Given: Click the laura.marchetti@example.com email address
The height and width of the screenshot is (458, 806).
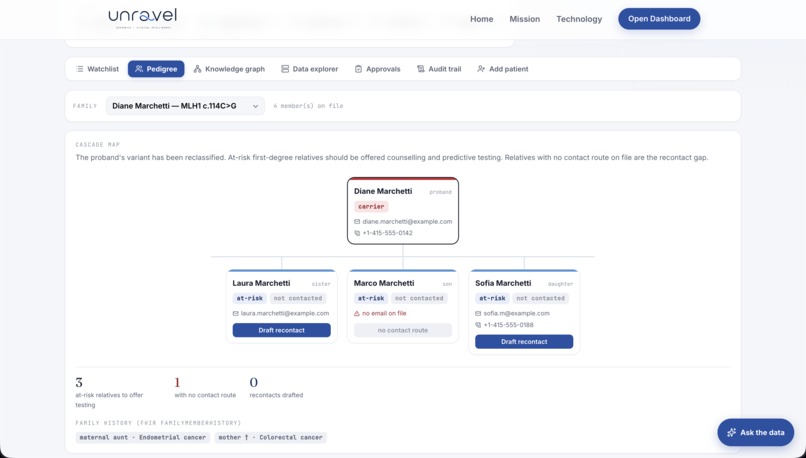Looking at the screenshot, I should 285,313.
